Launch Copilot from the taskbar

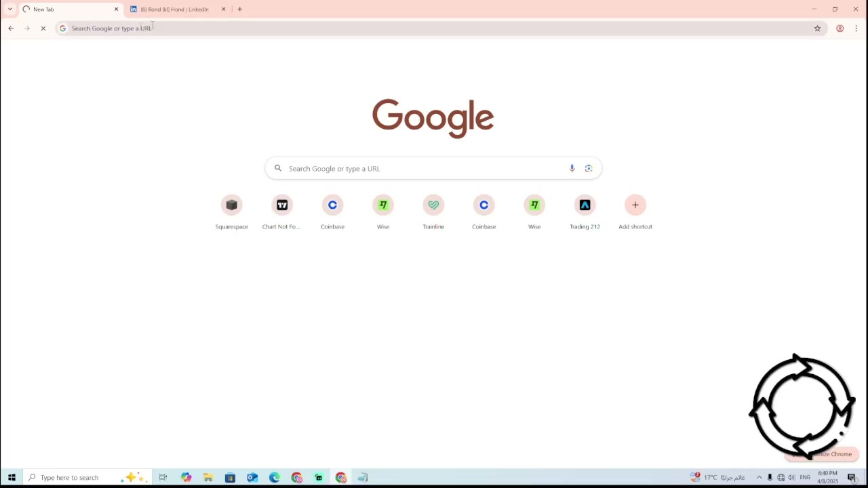tap(186, 477)
